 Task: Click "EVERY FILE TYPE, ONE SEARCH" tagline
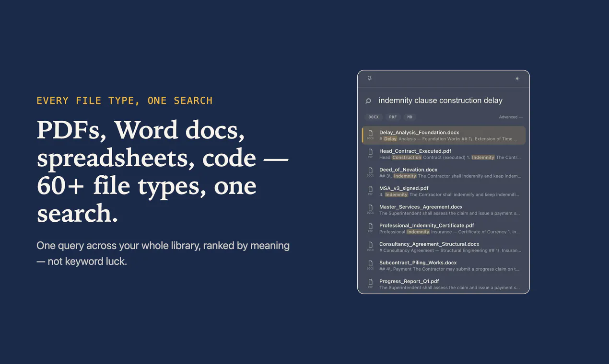pyautogui.click(x=125, y=101)
